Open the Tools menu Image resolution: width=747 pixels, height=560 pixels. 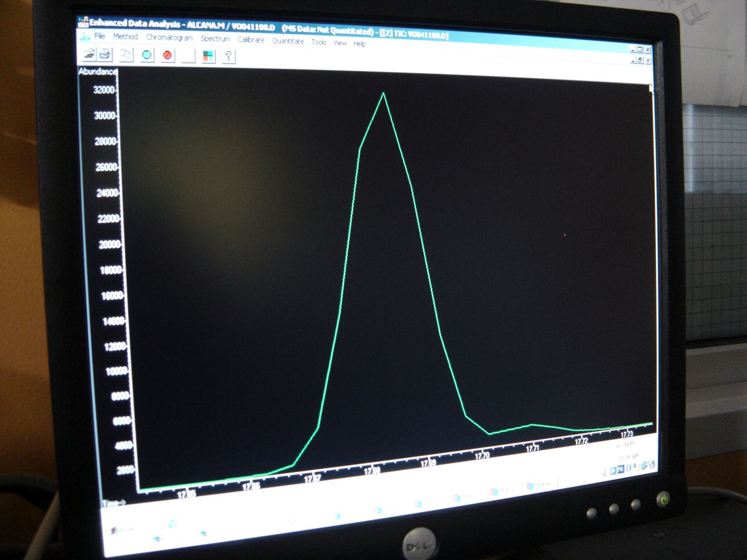(319, 42)
